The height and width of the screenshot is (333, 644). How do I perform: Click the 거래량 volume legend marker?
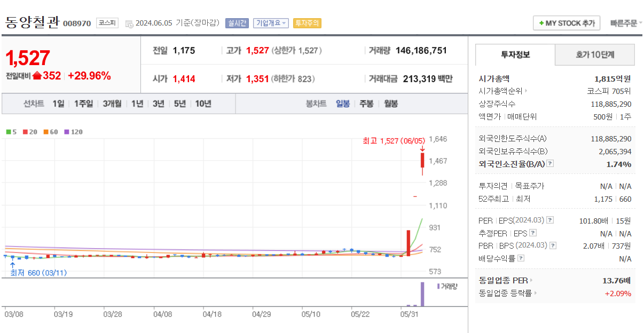coord(439,286)
